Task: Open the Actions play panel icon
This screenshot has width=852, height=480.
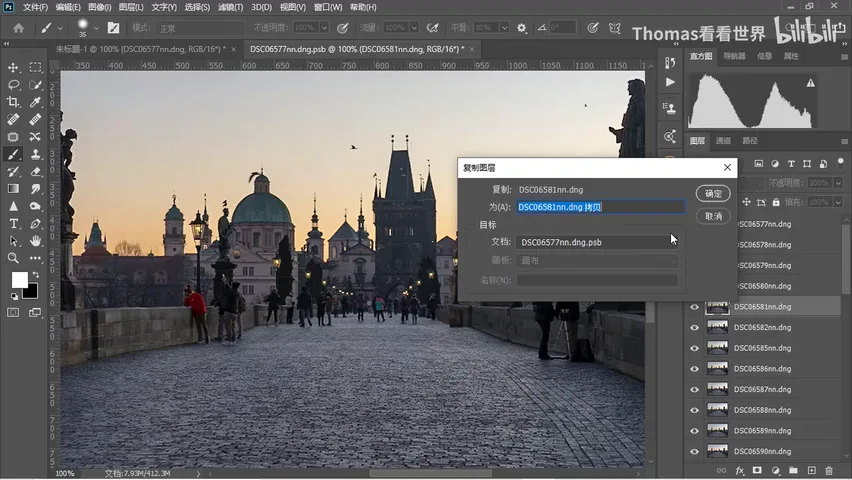Action: click(670, 82)
